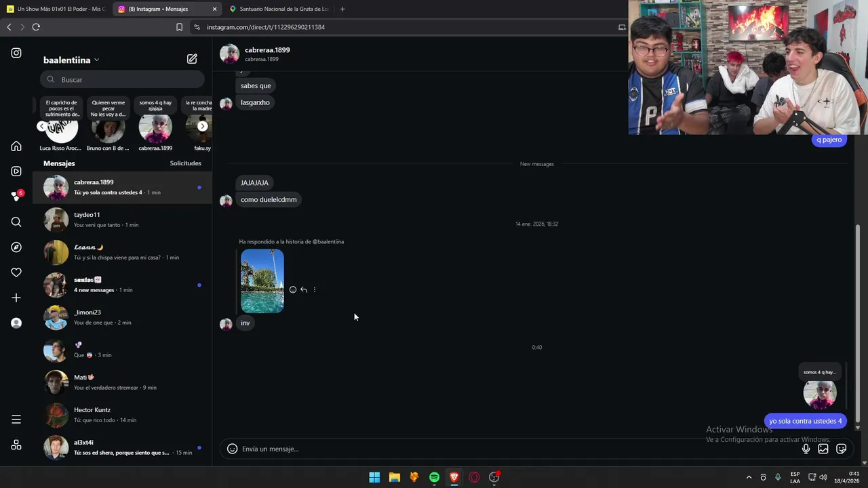Screen dimensions: 868x488
Task: Open the sticker or GIF picker icon
Action: [x=842, y=449]
